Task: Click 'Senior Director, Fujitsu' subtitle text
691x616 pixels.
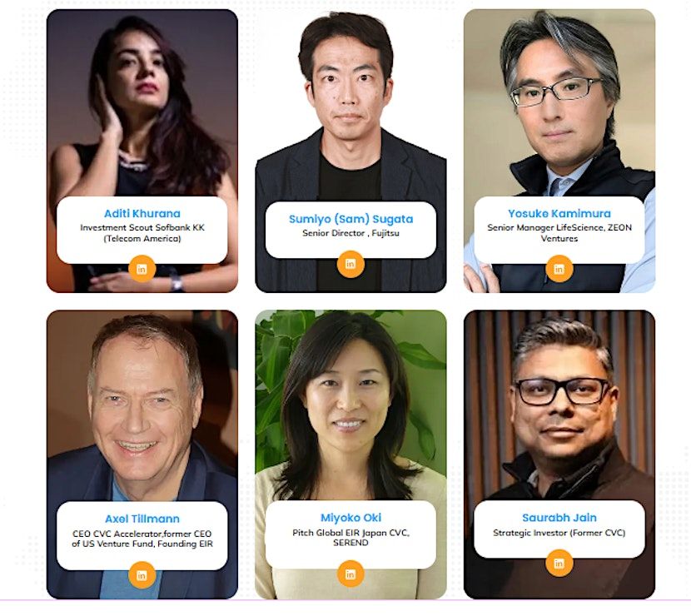Action: point(350,233)
